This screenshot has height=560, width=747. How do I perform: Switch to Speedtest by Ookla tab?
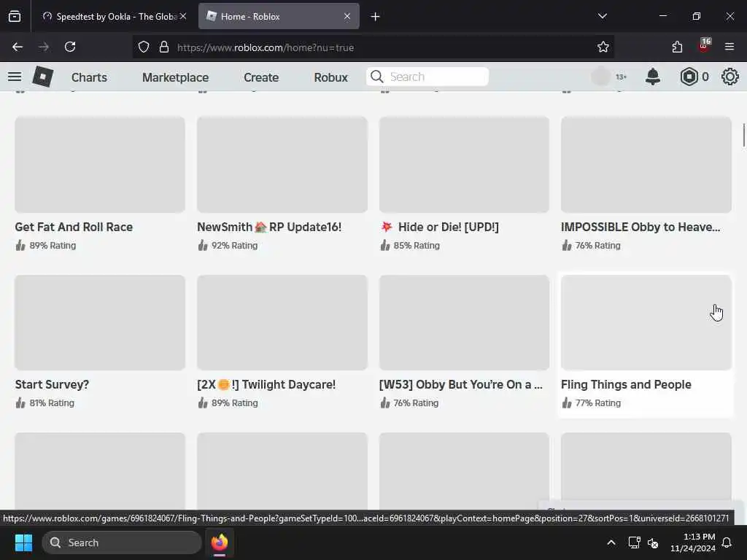tap(115, 17)
